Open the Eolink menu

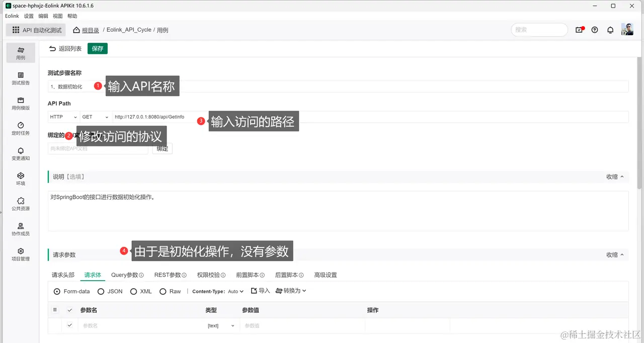pos(12,16)
